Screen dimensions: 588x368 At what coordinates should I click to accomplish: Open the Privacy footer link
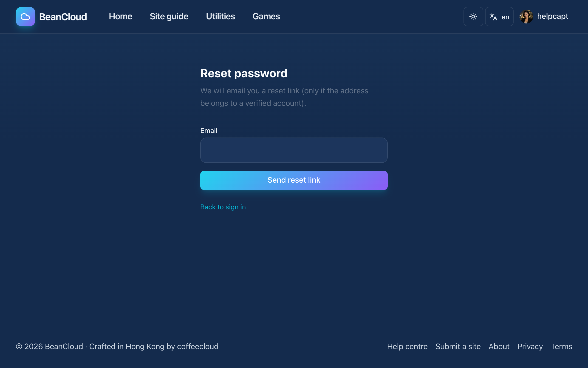point(530,346)
